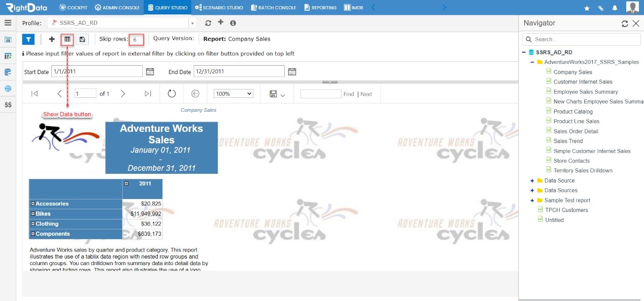This screenshot has height=301, width=644.
Task: Click the export save dropdown in report toolbar
Action: 277,94
